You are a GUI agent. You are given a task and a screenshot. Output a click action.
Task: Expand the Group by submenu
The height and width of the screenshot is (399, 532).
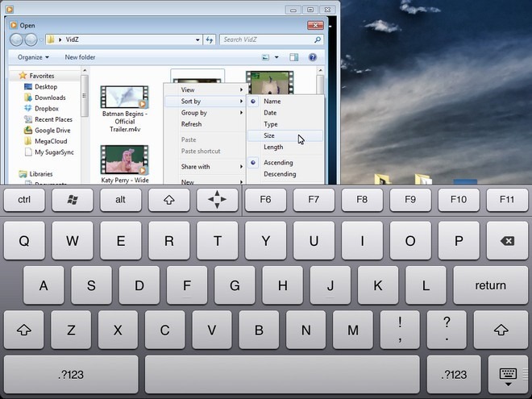[205, 113]
